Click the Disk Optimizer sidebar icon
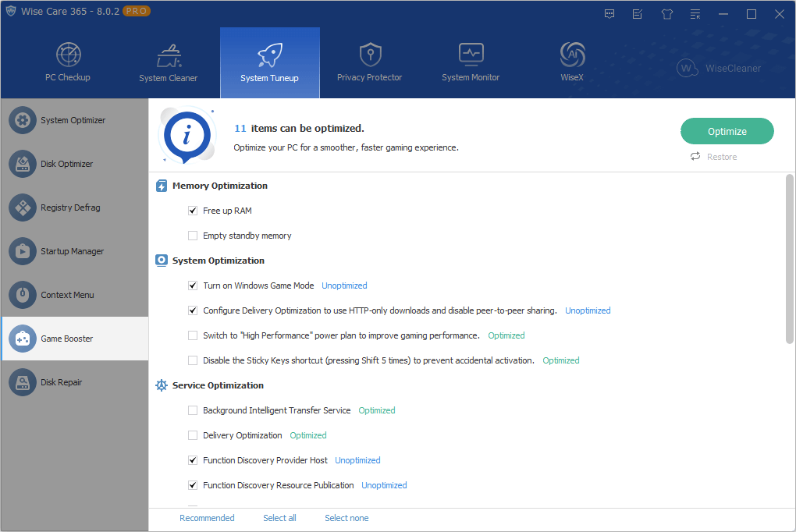The image size is (796, 532). (x=23, y=164)
